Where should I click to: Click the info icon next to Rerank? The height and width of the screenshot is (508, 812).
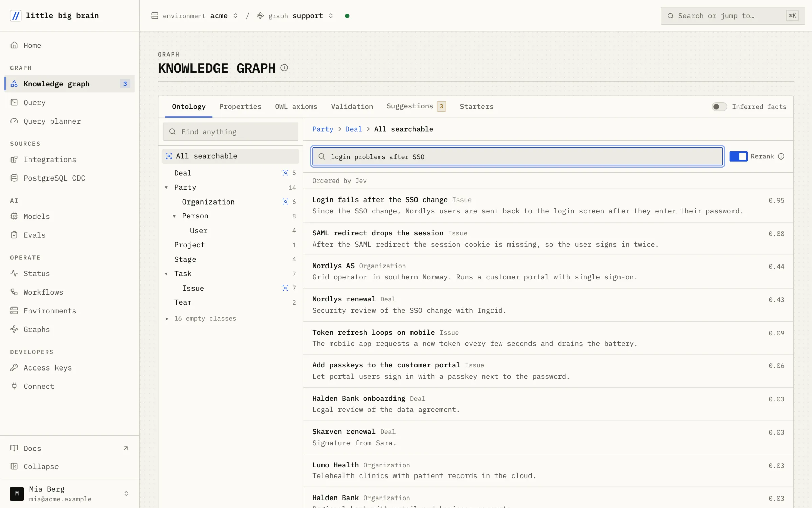(781, 156)
